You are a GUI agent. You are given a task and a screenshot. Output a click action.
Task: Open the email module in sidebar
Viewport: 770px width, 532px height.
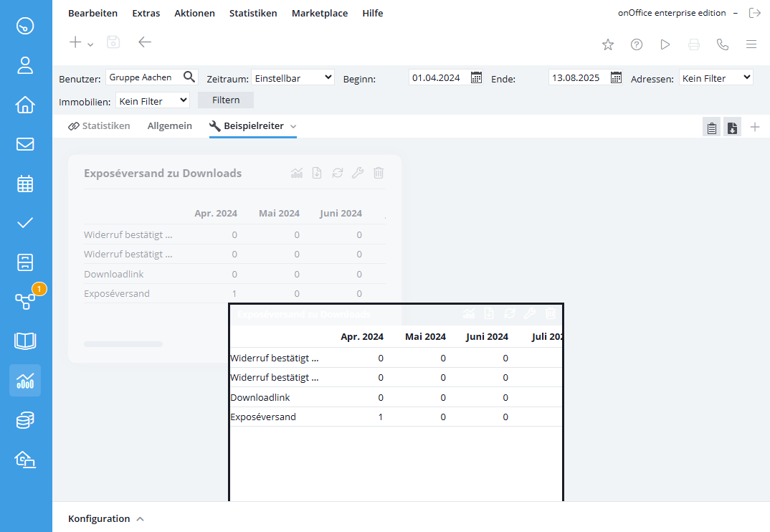(x=25, y=144)
